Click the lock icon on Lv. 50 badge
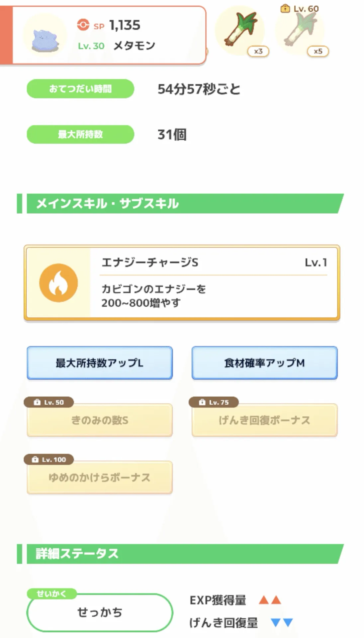The image size is (364, 638). click(x=37, y=402)
